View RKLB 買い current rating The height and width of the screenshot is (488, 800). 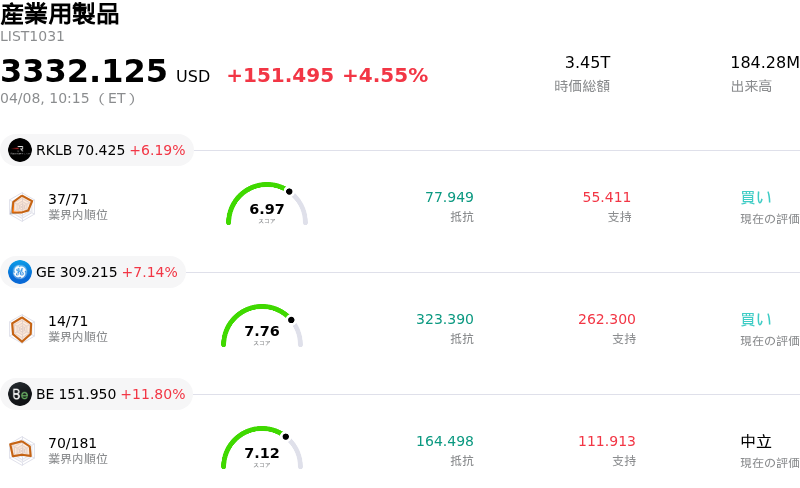click(756, 197)
